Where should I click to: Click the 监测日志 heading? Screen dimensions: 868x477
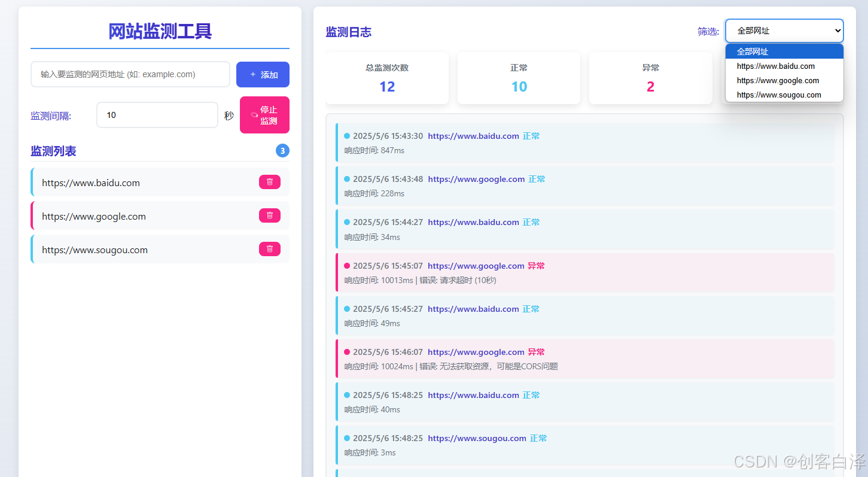(348, 32)
